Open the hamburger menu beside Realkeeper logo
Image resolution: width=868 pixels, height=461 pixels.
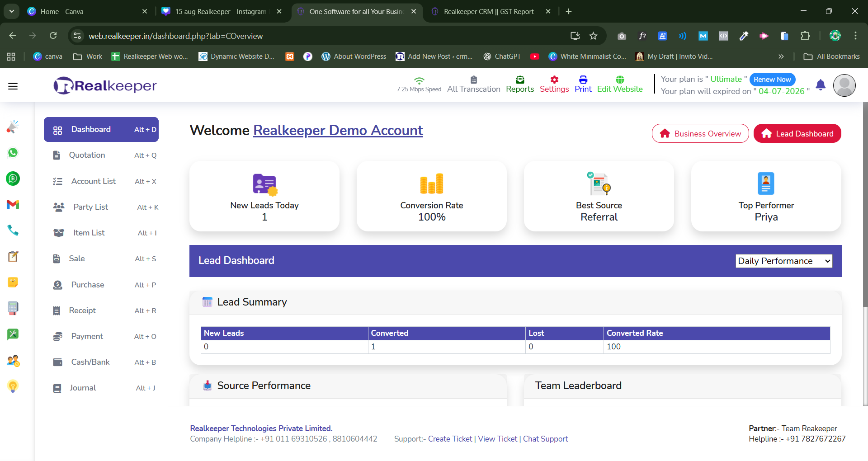coord(13,85)
